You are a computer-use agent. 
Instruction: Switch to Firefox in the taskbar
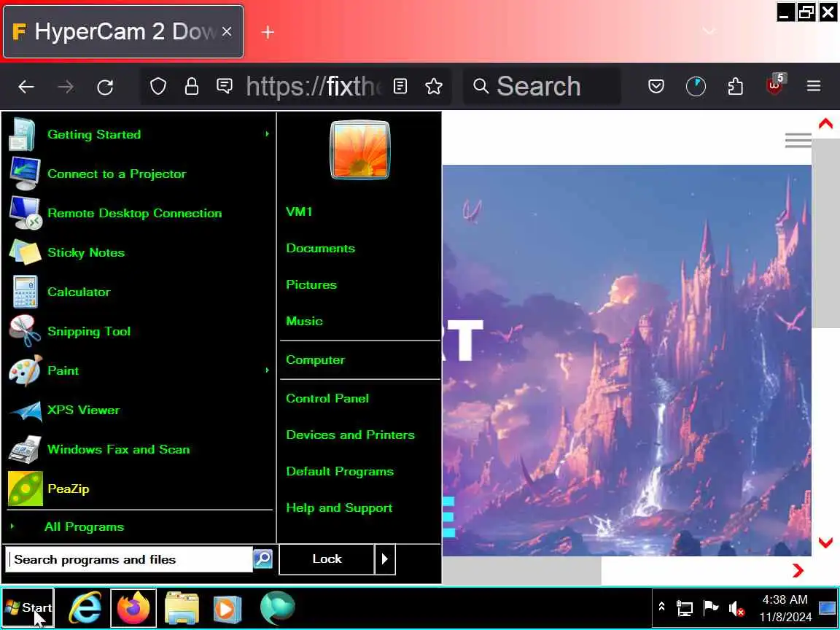click(133, 608)
